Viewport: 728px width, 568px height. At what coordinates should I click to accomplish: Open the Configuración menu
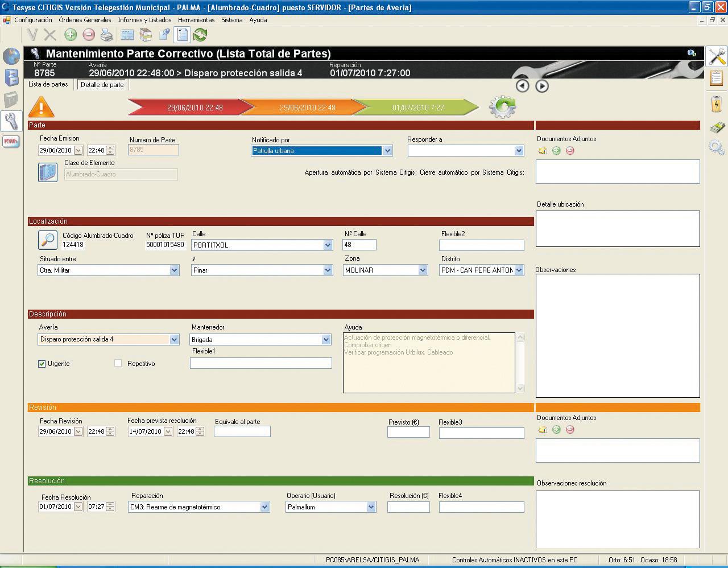33,20
